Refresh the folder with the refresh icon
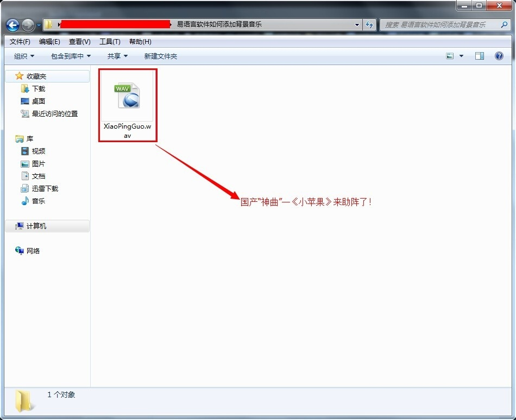Viewport: 516px width, 420px height. [x=369, y=24]
